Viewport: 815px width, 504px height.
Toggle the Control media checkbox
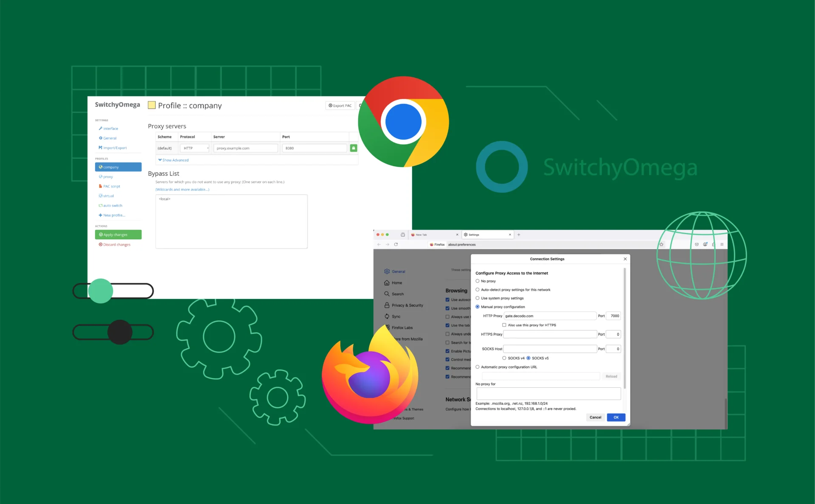click(x=447, y=359)
